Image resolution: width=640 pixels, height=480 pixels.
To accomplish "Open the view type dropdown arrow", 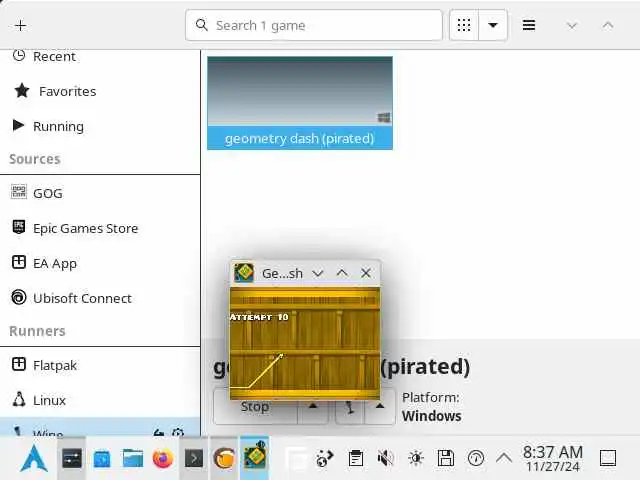I will coord(493,25).
